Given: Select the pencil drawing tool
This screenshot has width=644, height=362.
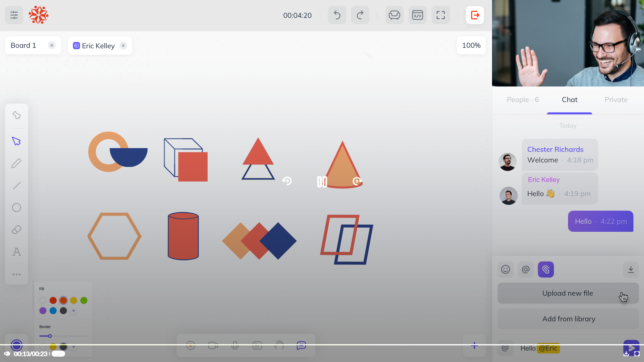Looking at the screenshot, I should coord(16,163).
